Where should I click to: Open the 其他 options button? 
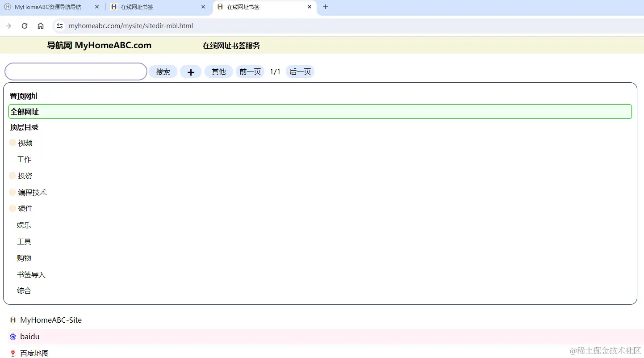tap(219, 72)
